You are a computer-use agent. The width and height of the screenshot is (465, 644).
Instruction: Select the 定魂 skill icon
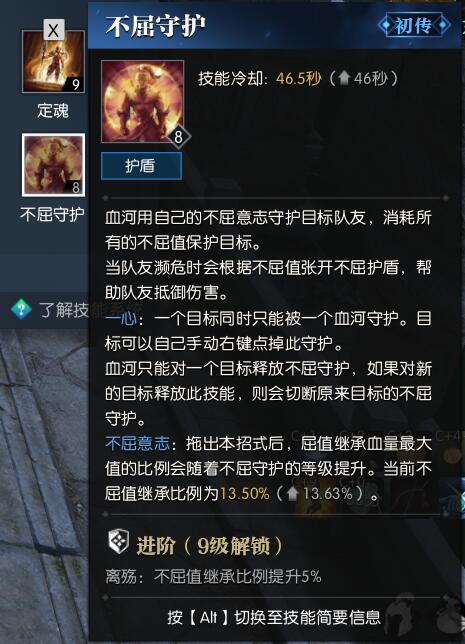(53, 62)
